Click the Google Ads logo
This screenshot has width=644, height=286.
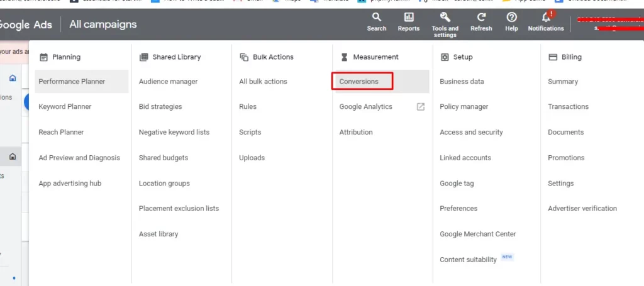tap(25, 25)
